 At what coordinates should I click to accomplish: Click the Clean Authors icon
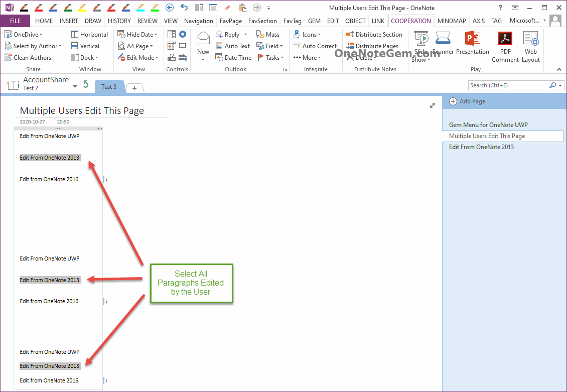pyautogui.click(x=9, y=58)
